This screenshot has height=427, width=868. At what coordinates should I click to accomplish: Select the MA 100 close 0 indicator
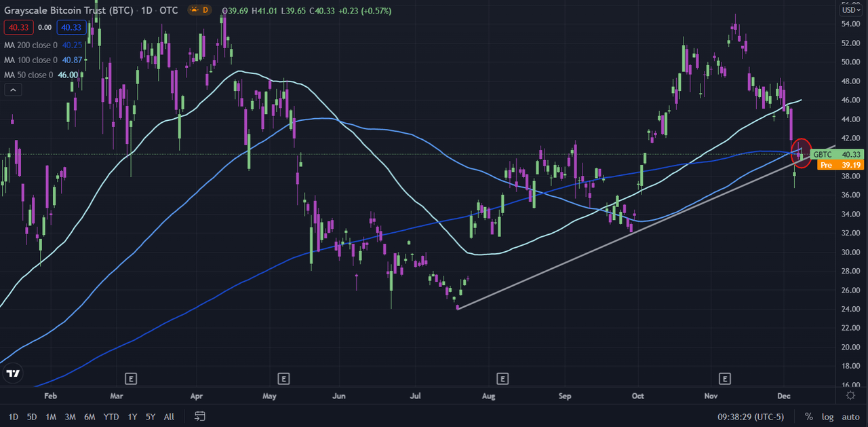(31, 60)
